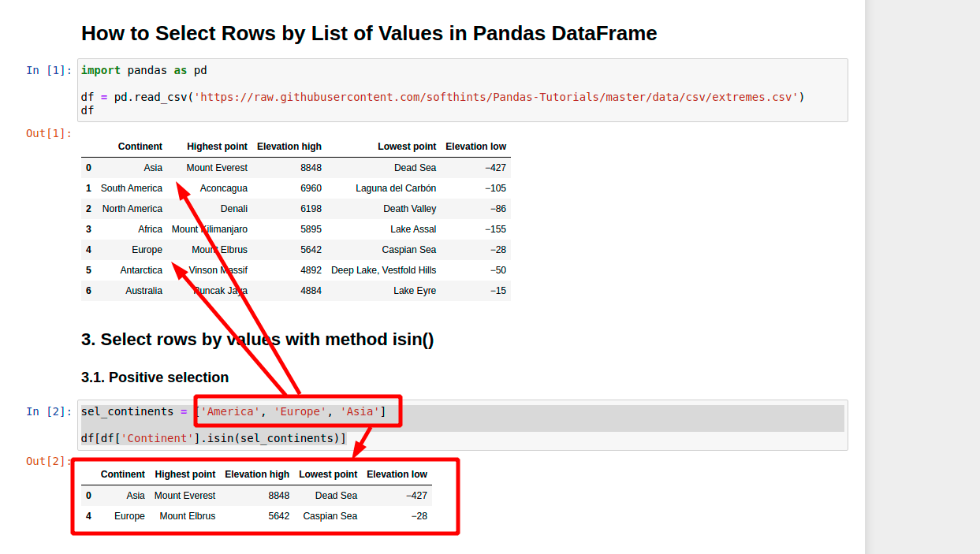
Task: Select the Aconcagua cell for South America
Action: 224,188
